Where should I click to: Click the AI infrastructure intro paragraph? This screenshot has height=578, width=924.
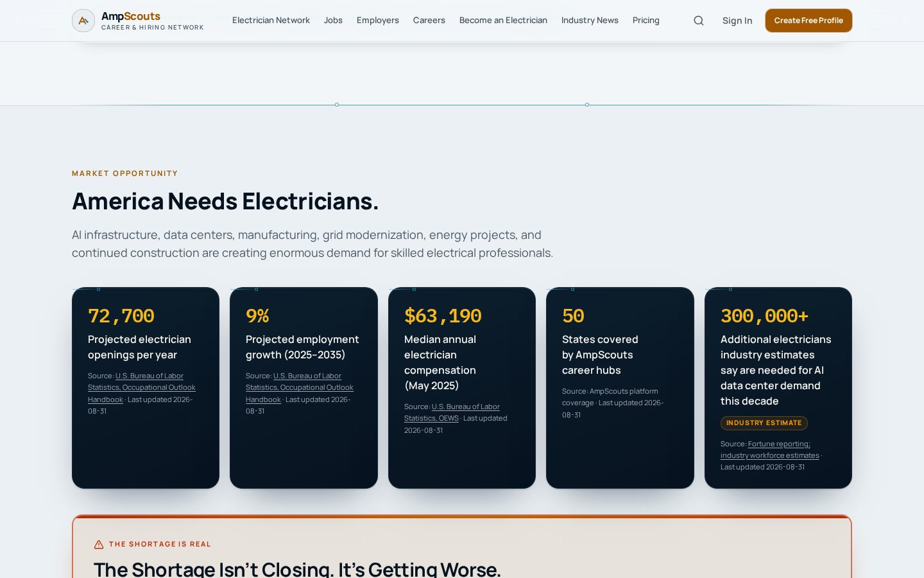click(x=312, y=244)
